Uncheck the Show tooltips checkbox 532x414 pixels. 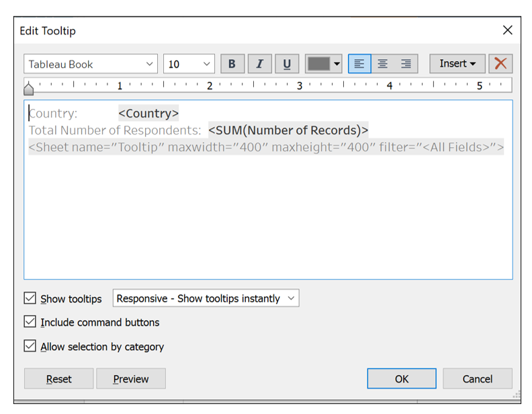click(x=30, y=298)
